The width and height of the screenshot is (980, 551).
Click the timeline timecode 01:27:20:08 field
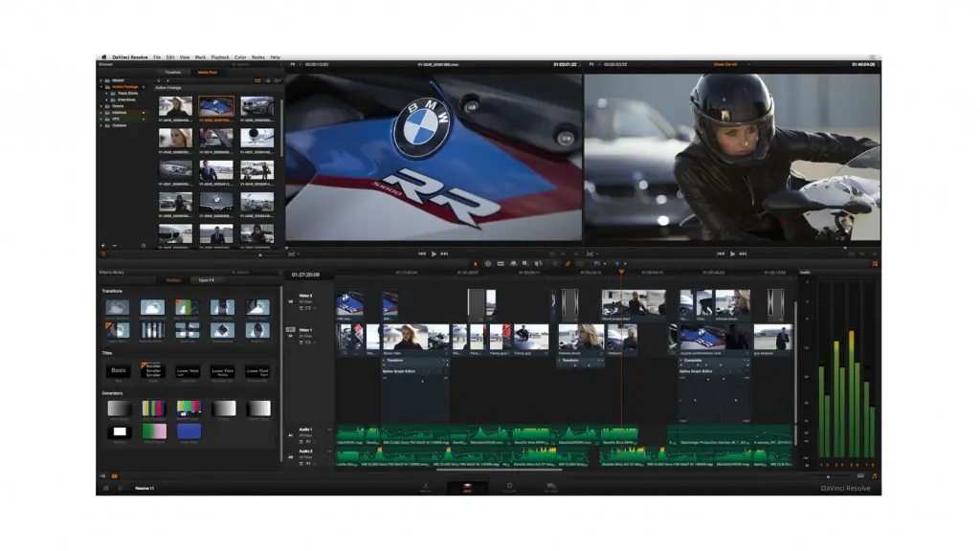click(305, 275)
